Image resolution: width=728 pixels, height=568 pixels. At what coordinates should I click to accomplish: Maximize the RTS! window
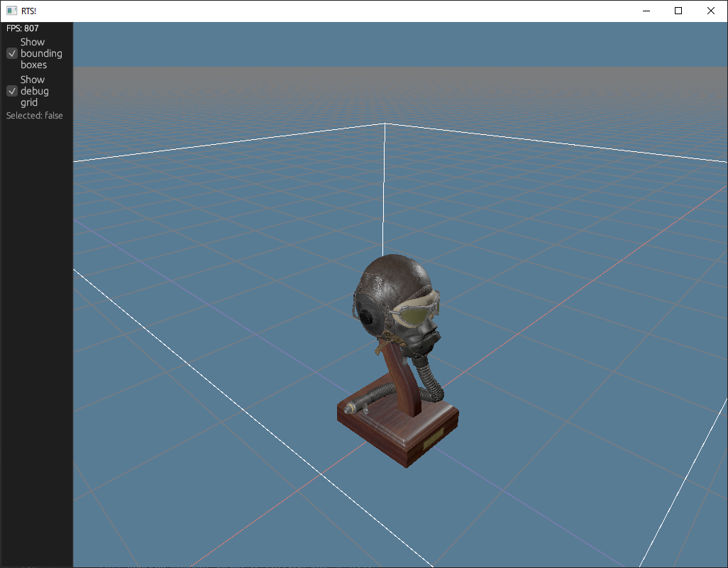(x=678, y=11)
